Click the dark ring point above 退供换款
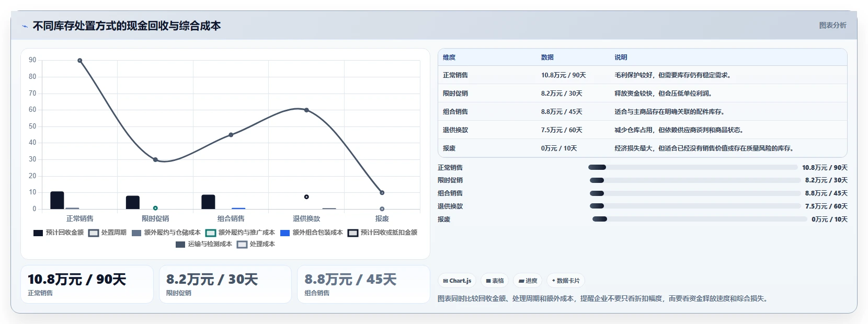This screenshot has height=324, width=868. [x=306, y=197]
